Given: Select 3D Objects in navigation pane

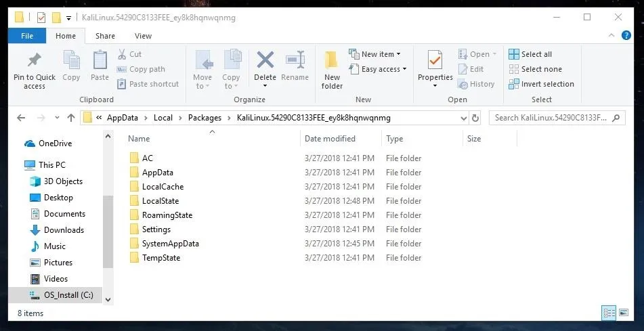Looking at the screenshot, I should coord(56,181).
